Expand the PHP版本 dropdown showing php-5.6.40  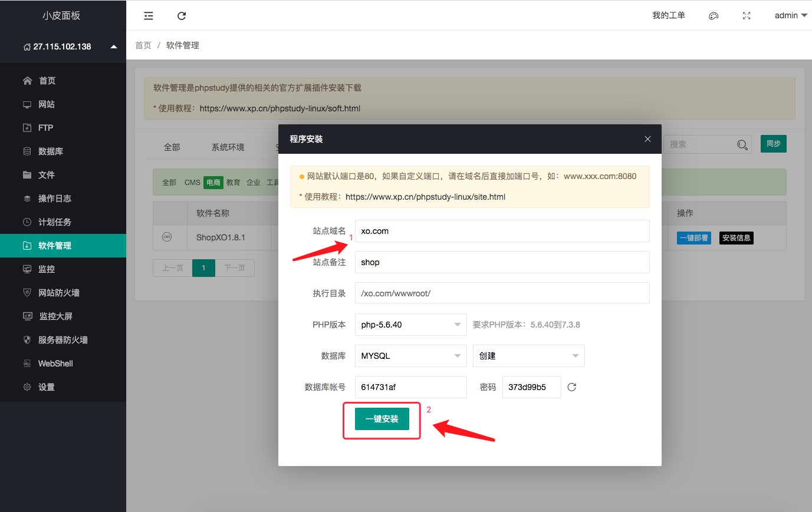tap(410, 325)
